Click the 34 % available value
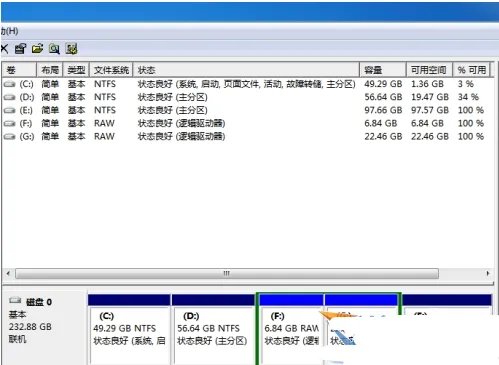Screen dimensions: 499x365 pyautogui.click(x=468, y=97)
